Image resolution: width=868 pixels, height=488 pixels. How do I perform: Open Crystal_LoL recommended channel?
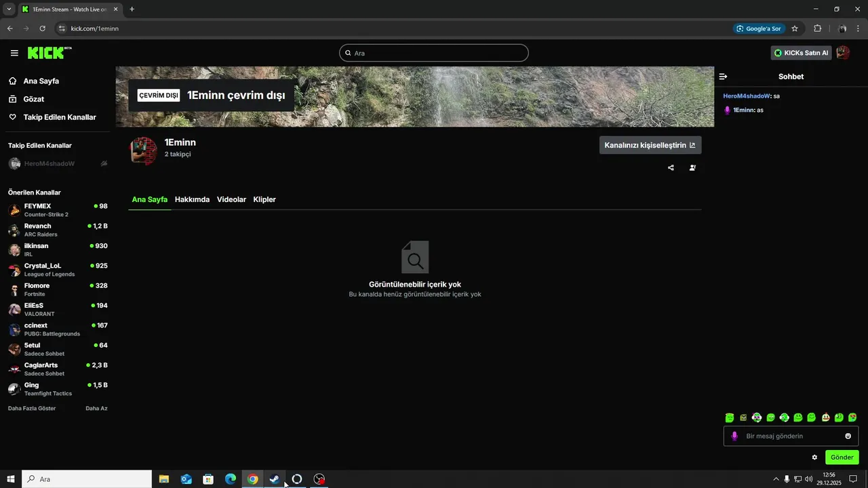58,270
